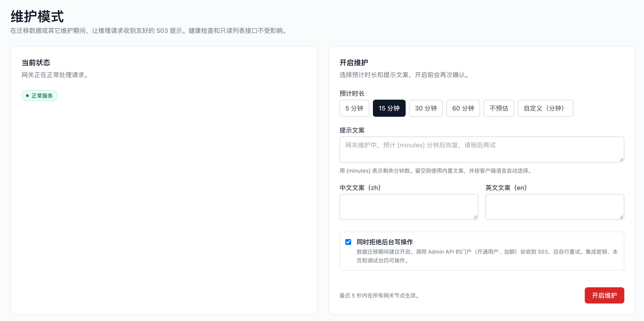This screenshot has height=321, width=644.
Task: Click the 开启维护 card heading
Action: click(354, 63)
